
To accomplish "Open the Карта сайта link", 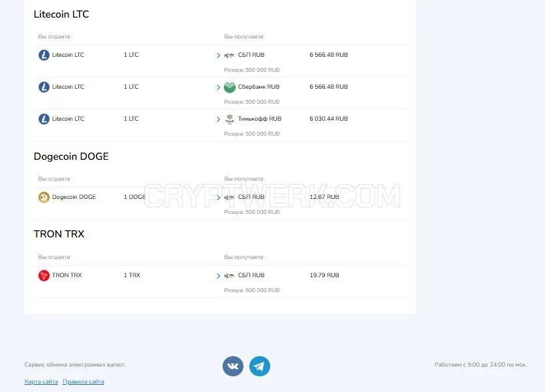I will pos(41,382).
